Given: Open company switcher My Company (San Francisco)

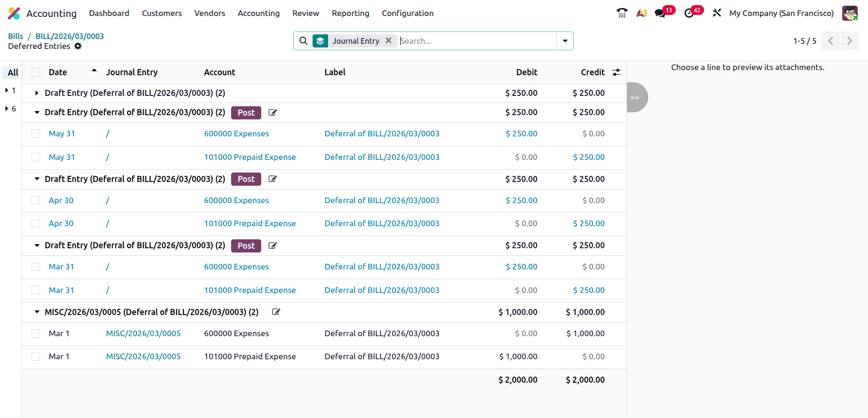Looking at the screenshot, I should 781,13.
